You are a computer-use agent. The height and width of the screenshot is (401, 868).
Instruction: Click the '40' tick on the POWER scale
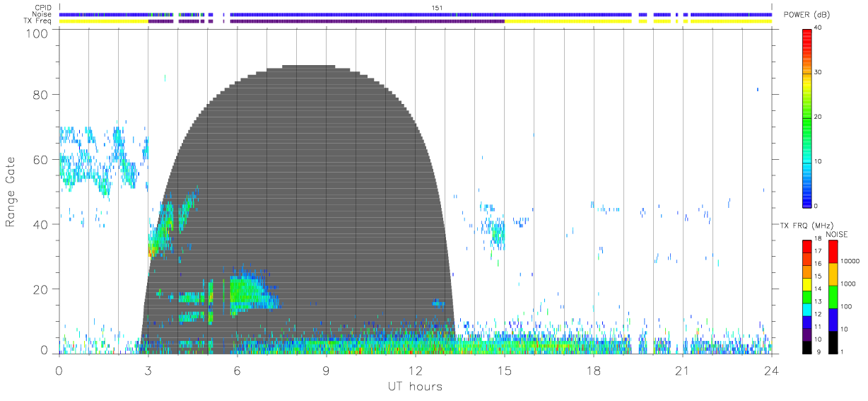click(819, 28)
